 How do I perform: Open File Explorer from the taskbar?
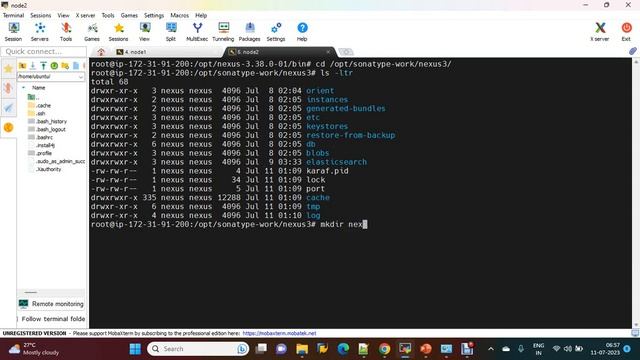tap(302, 349)
